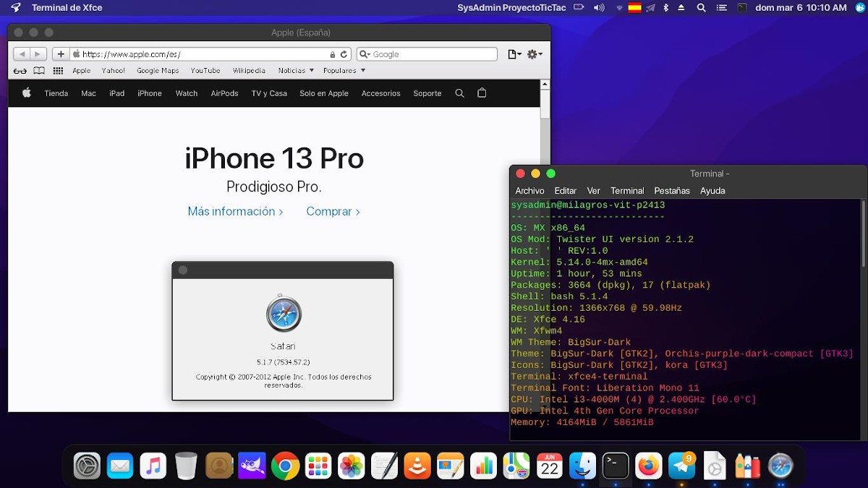Image resolution: width=868 pixels, height=488 pixels.
Task: Click the search magnifier in Apple navigation
Action: point(459,93)
